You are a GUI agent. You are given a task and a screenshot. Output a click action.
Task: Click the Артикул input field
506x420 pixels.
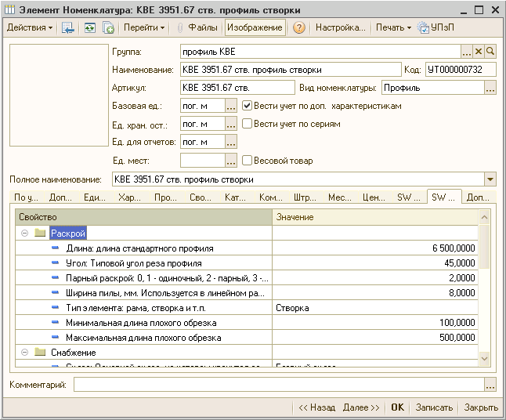click(237, 88)
